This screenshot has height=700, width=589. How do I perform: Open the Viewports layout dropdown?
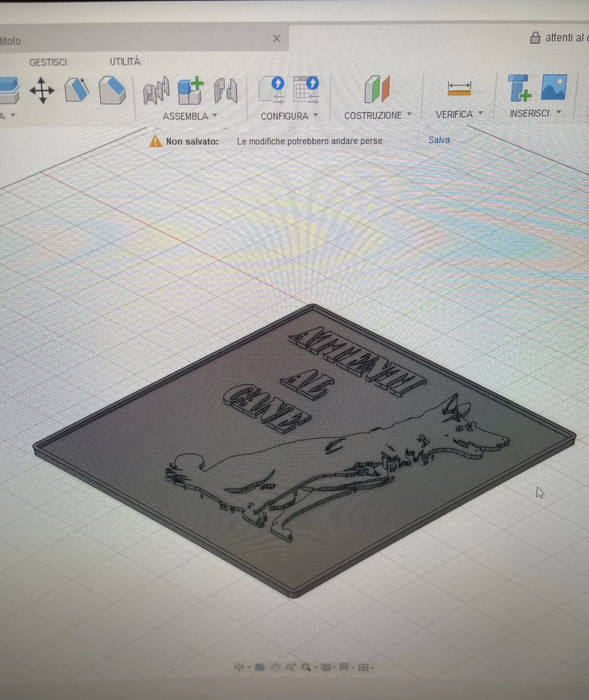click(x=365, y=668)
